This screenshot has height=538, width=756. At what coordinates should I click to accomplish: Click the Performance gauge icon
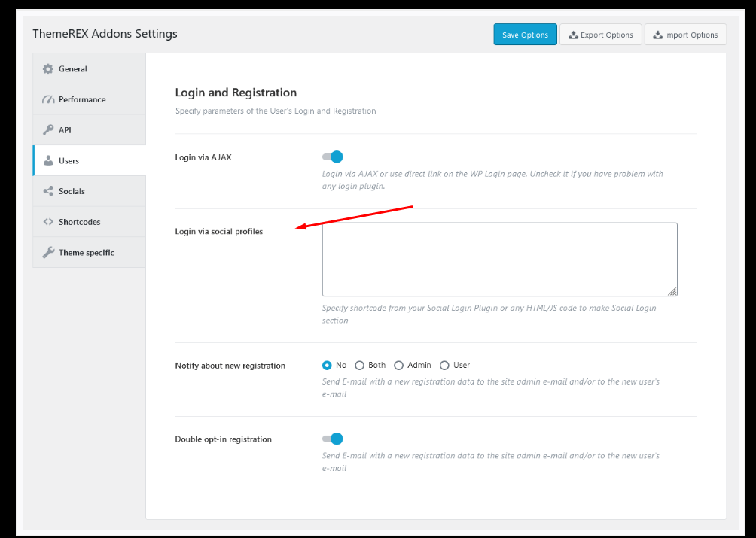click(48, 100)
